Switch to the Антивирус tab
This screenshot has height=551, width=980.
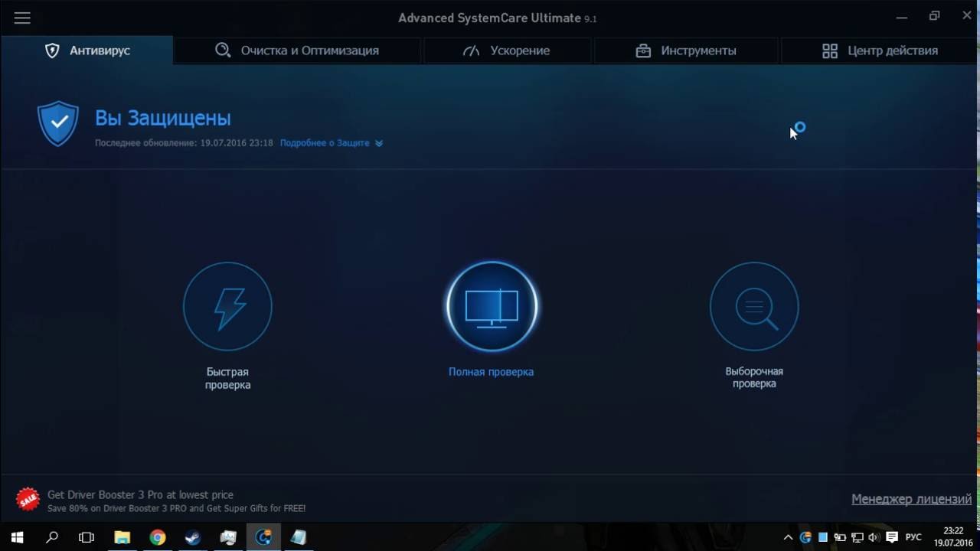click(87, 51)
